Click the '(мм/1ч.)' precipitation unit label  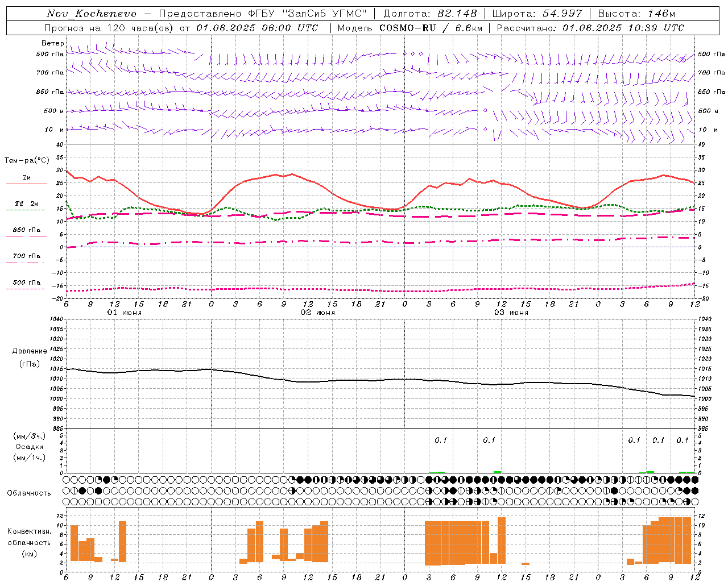30,458
